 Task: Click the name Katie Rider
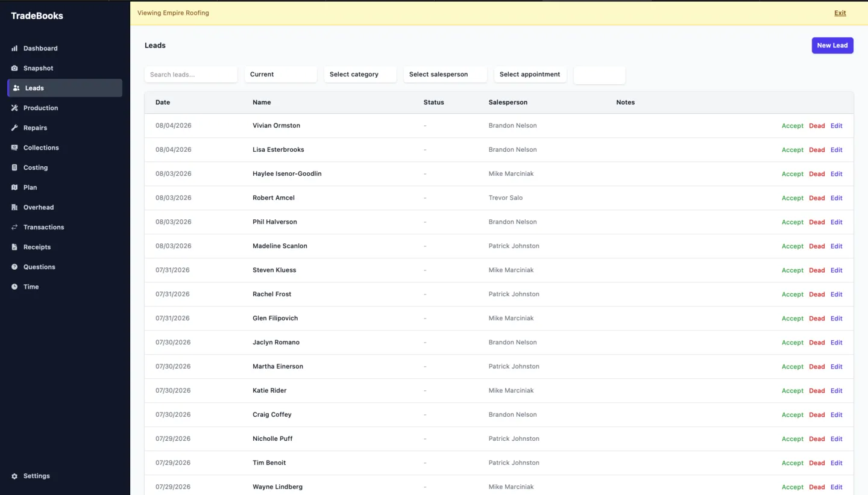point(269,390)
